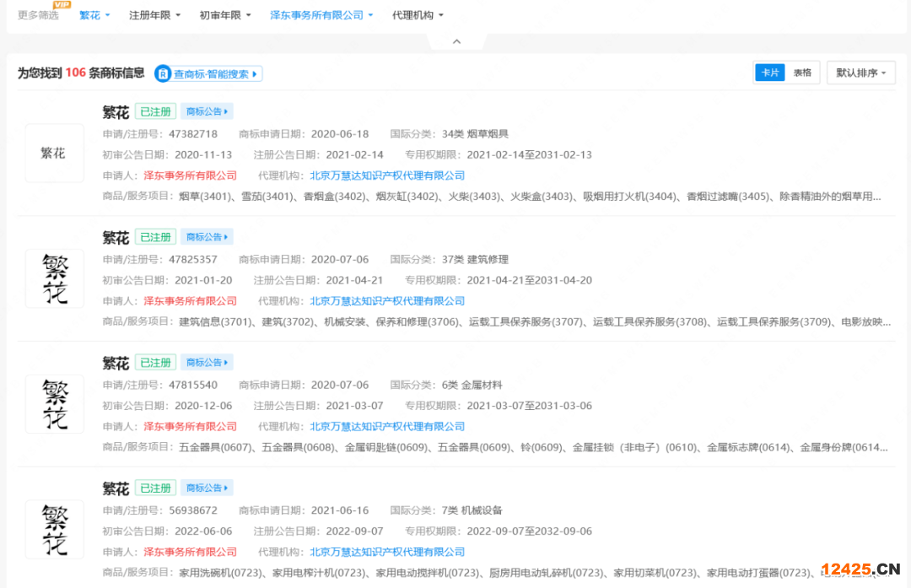Viewport: 911px width, 588px height.
Task: Click the first 繁花 trademark thumbnail
Action: 54,153
